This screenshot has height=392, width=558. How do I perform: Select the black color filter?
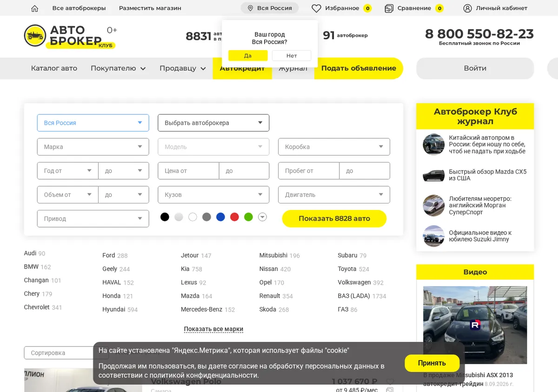[165, 217]
